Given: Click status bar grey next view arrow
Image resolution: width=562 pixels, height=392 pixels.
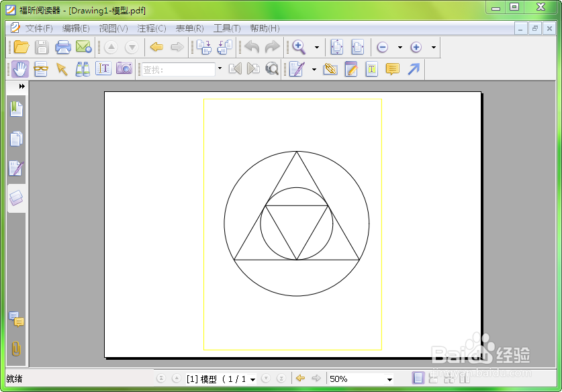Looking at the screenshot, I should coord(316,378).
